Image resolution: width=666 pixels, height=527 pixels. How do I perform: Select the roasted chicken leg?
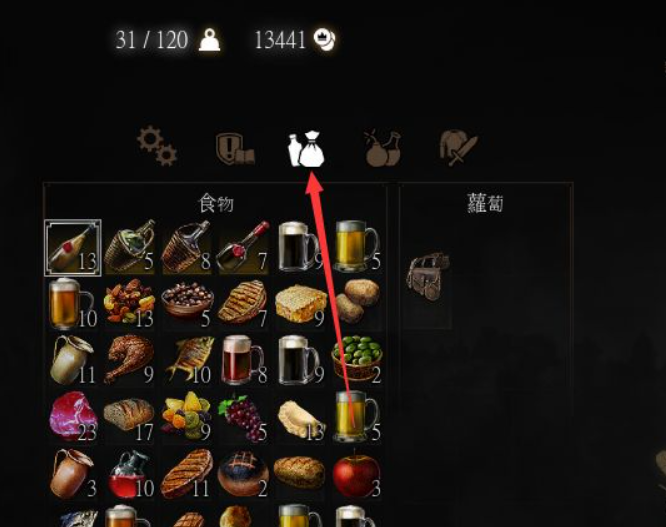[x=130, y=359]
